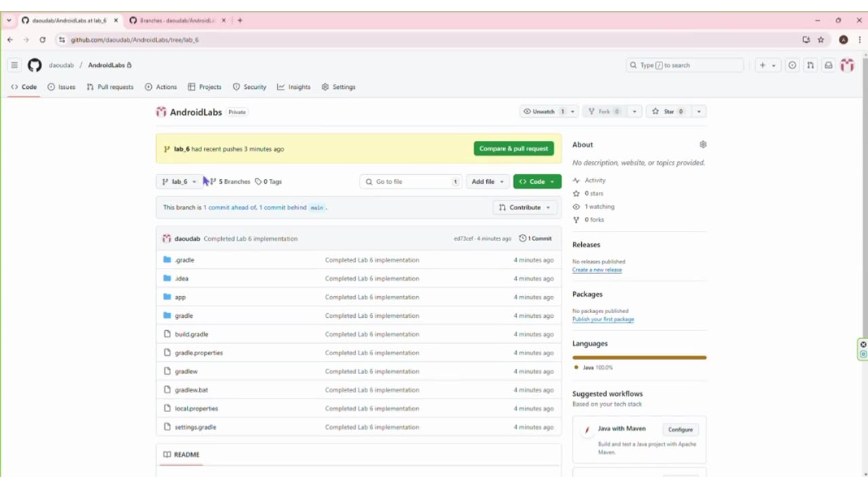Star the AndroidLabs repository

coord(668,112)
